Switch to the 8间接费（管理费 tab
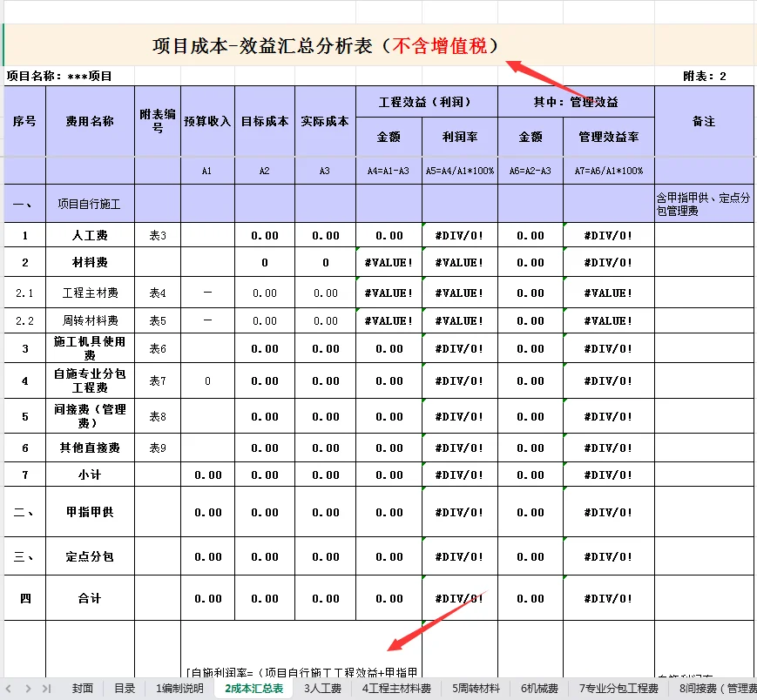This screenshot has width=757, height=700. point(716,687)
